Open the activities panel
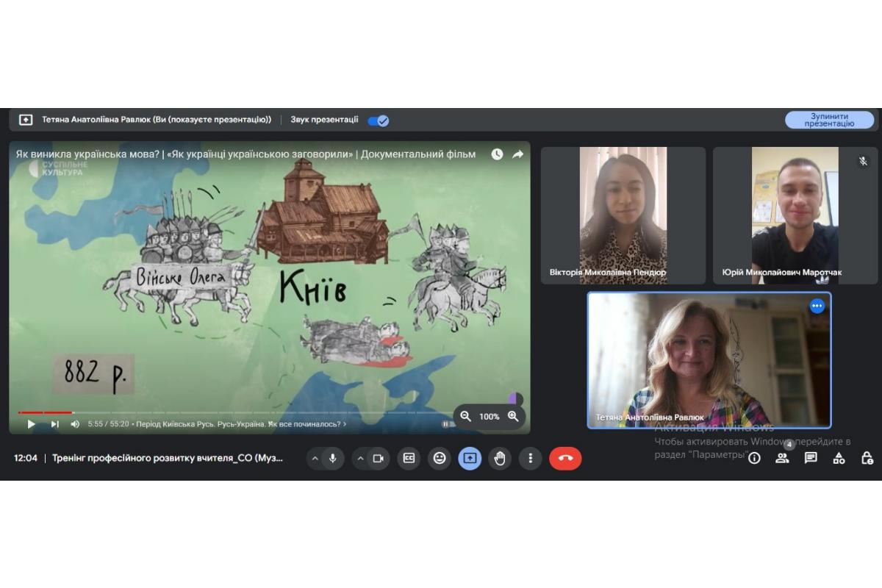Image resolution: width=882 pixels, height=588 pixels. [x=839, y=458]
